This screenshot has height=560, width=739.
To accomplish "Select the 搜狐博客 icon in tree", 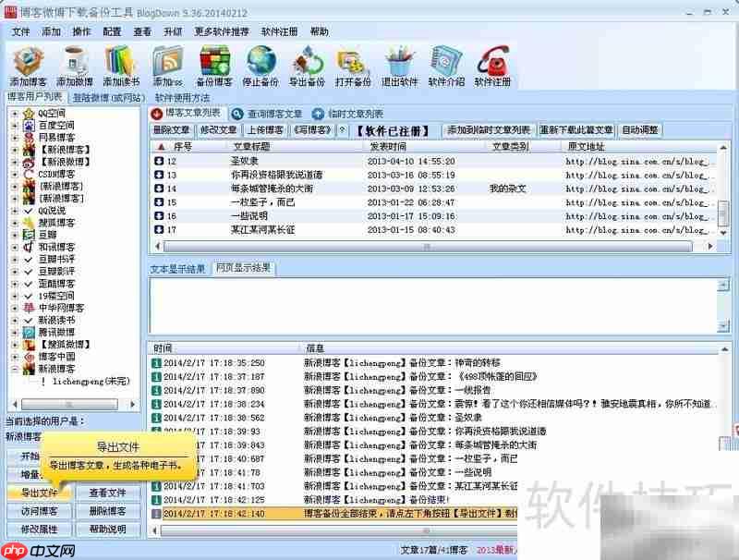I will [x=29, y=223].
